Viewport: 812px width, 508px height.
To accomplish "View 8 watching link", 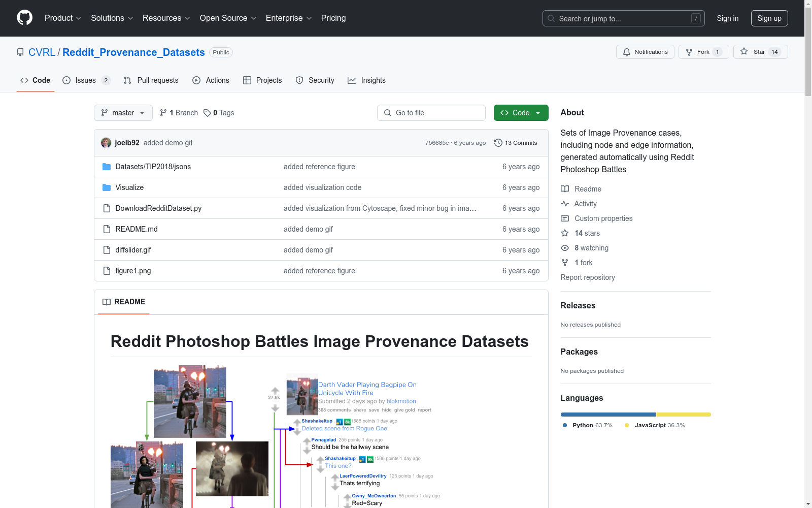I will point(585,248).
